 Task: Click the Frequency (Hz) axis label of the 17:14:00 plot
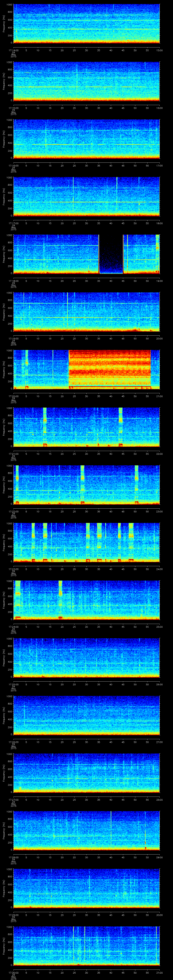(x=4, y=24)
